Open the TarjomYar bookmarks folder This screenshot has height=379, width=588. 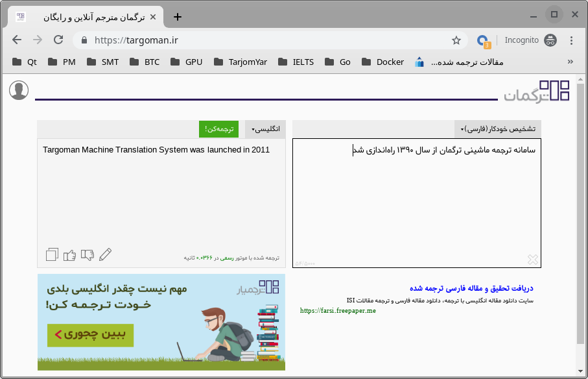point(241,62)
